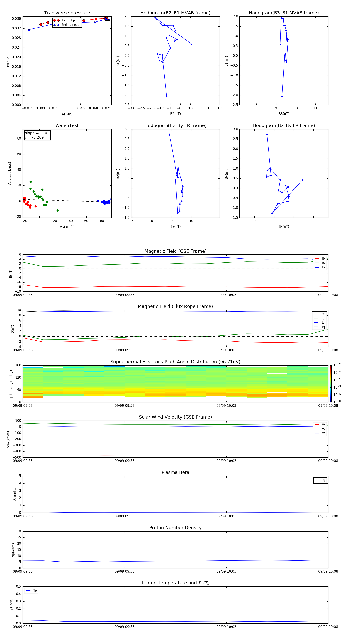Click the 'Proton Number Density' title

(175, 528)
